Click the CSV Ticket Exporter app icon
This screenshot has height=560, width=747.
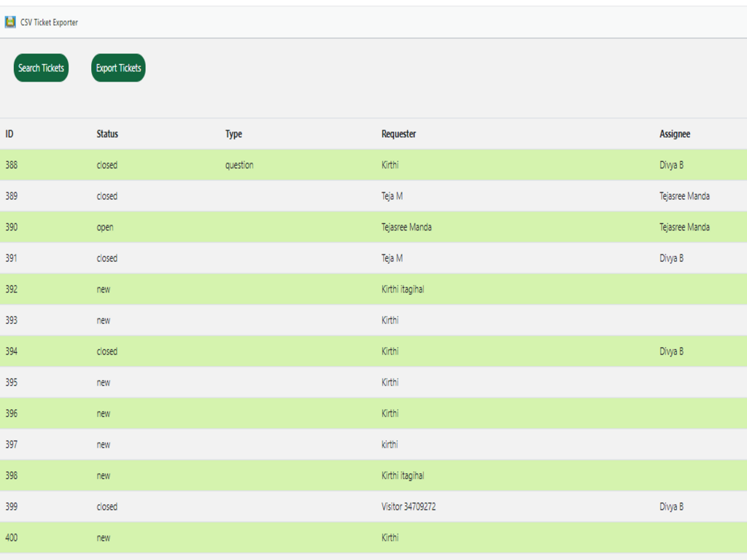click(x=9, y=22)
